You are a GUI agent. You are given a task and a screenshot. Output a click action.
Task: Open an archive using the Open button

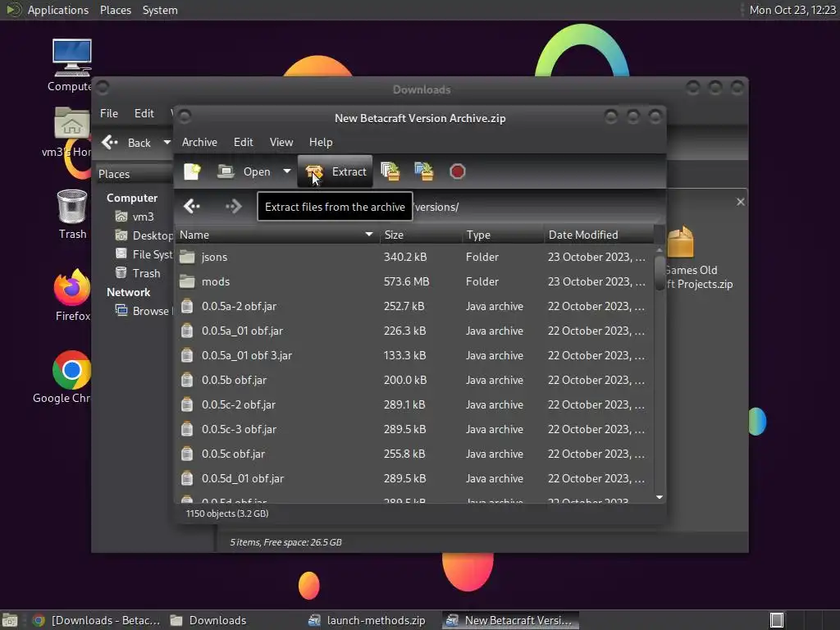tap(244, 171)
